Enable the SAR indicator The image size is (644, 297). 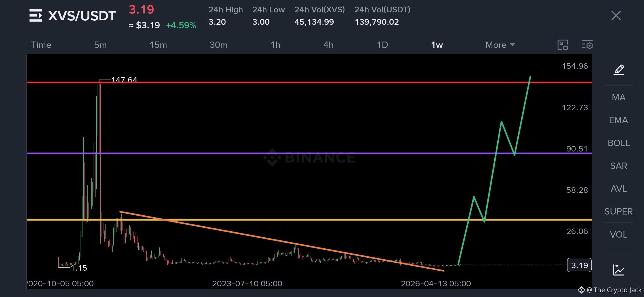619,166
